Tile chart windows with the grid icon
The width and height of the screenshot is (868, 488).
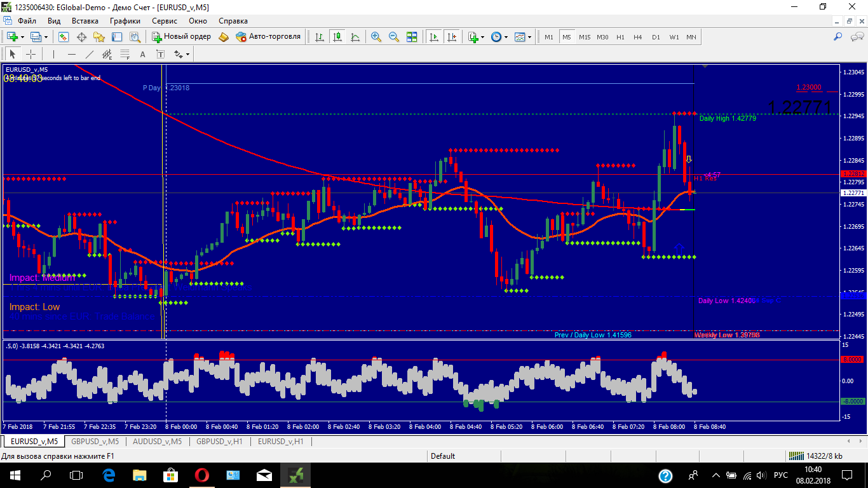pos(412,37)
